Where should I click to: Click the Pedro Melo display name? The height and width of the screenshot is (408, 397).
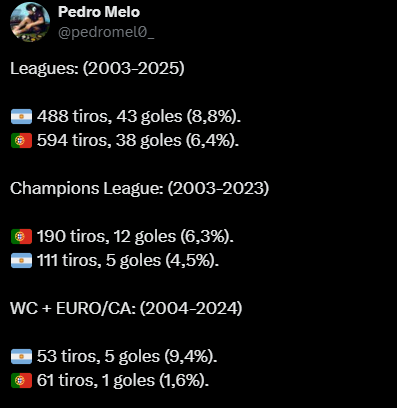99,12
